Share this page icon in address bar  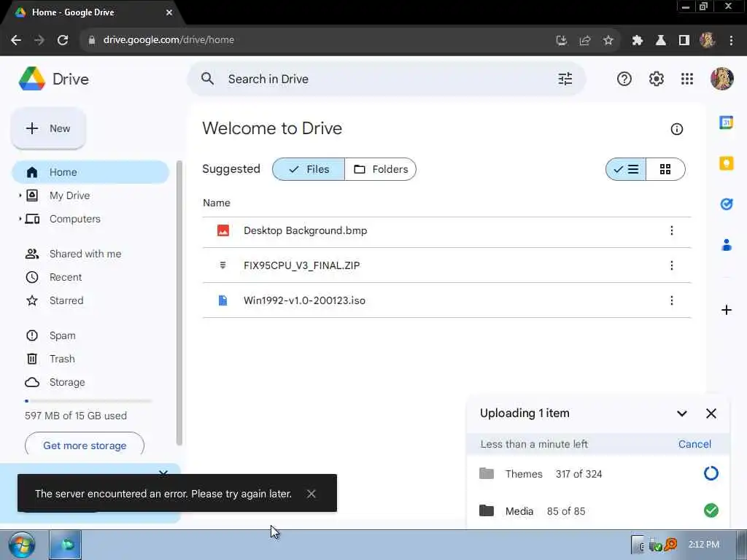584,41
